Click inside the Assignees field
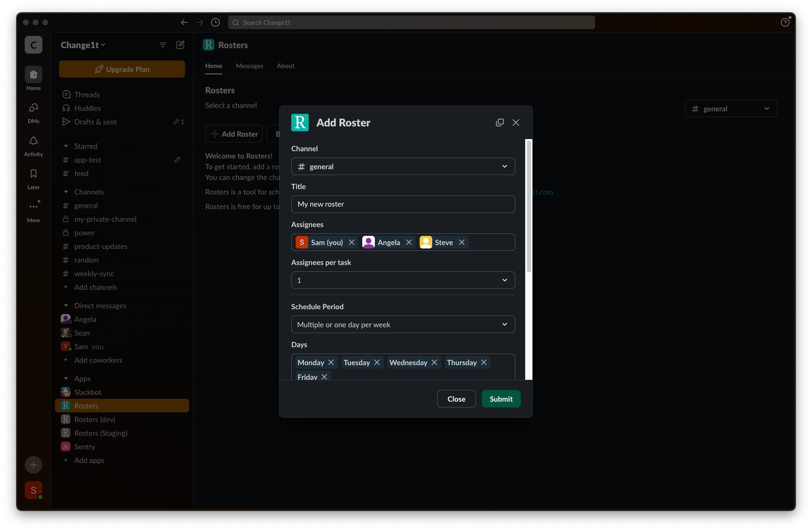Viewport: 812px width, 531px height. point(403,242)
